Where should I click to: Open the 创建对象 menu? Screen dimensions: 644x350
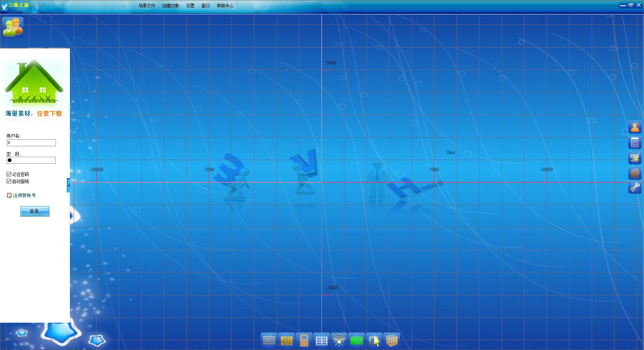pos(170,6)
